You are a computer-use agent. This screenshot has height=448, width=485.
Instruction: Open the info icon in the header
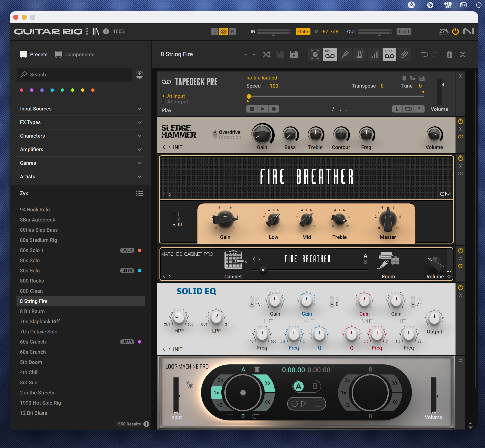[x=106, y=31]
